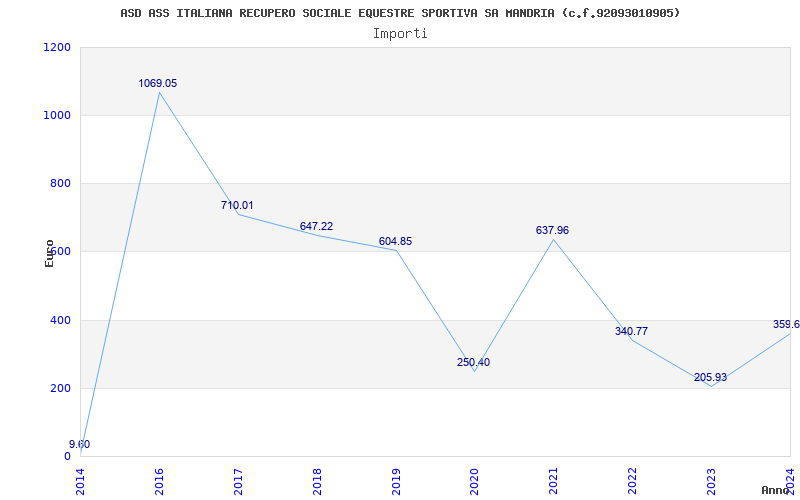Click the Anno x-axis title
The image size is (800, 500).
point(776,490)
